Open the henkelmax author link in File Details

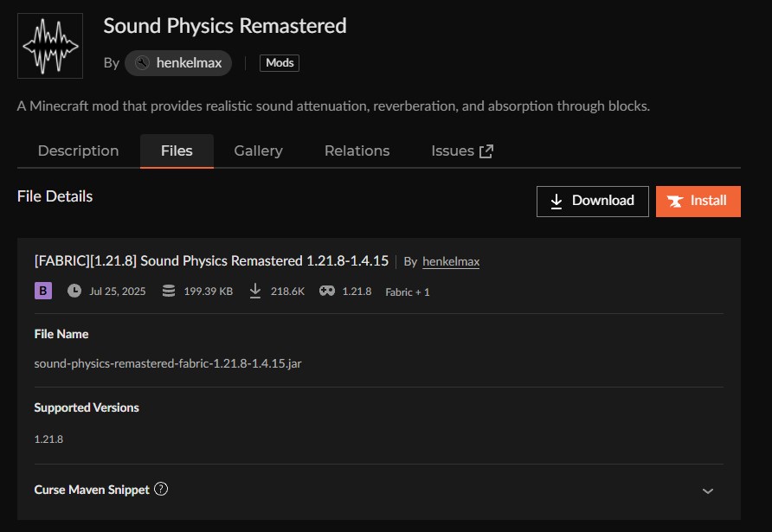click(x=451, y=261)
